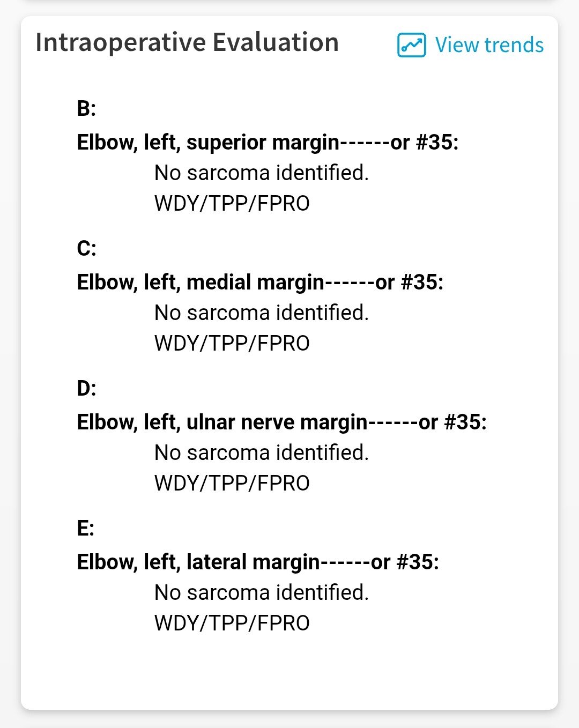Click WDY/TPP/FPRO initials under section E
Screen dimensions: 579x728
pos(232,623)
